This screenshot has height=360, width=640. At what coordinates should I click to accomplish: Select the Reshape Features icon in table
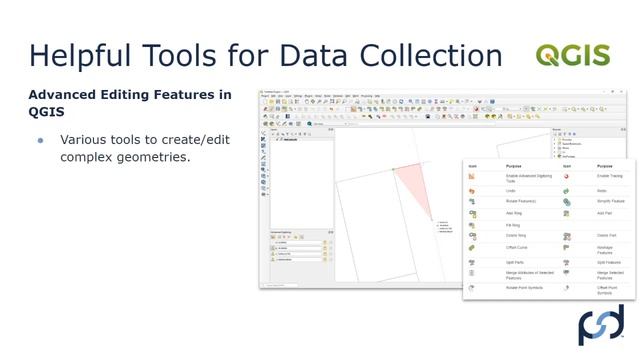(x=566, y=248)
